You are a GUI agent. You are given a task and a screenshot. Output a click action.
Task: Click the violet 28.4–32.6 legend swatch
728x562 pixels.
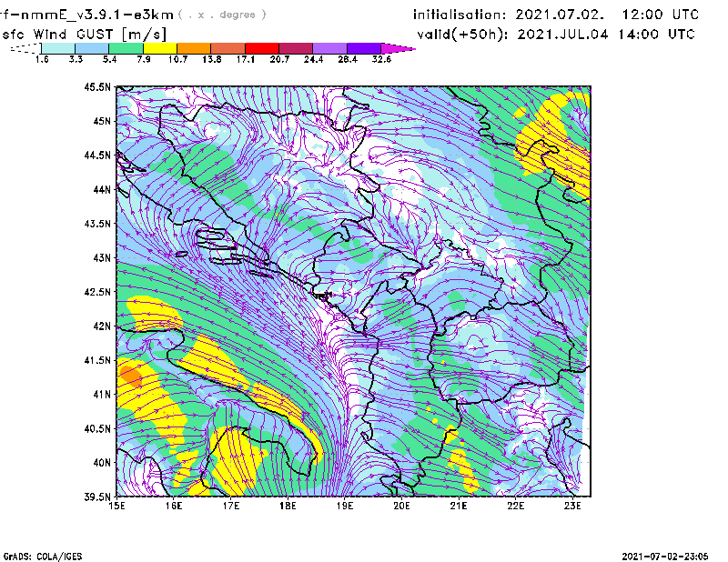tap(364, 48)
